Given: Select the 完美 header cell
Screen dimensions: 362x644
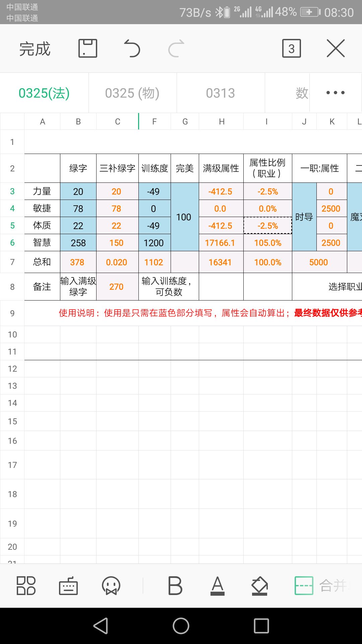Looking at the screenshot, I should pos(185,168).
